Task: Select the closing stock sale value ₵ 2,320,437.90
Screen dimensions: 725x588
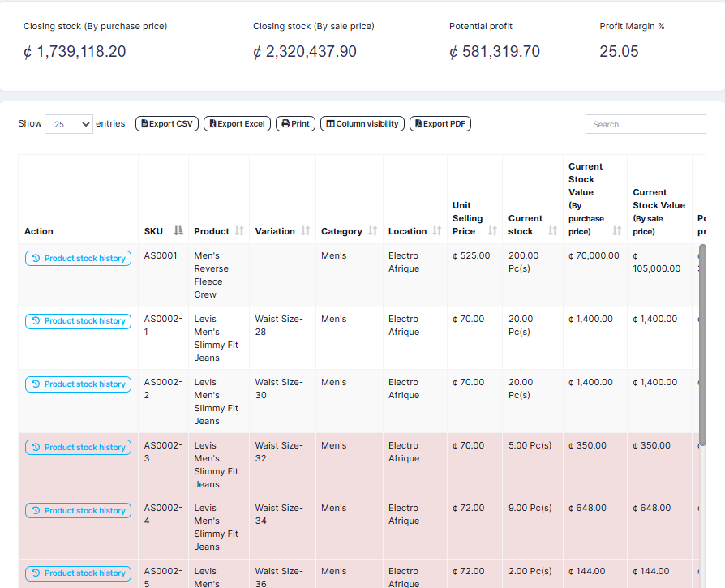Action: point(305,51)
